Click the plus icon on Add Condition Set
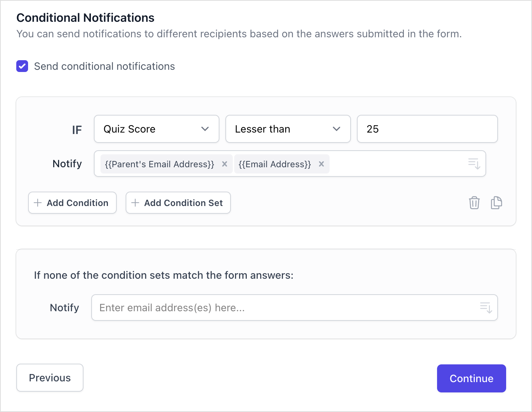The image size is (532, 412). (135, 203)
